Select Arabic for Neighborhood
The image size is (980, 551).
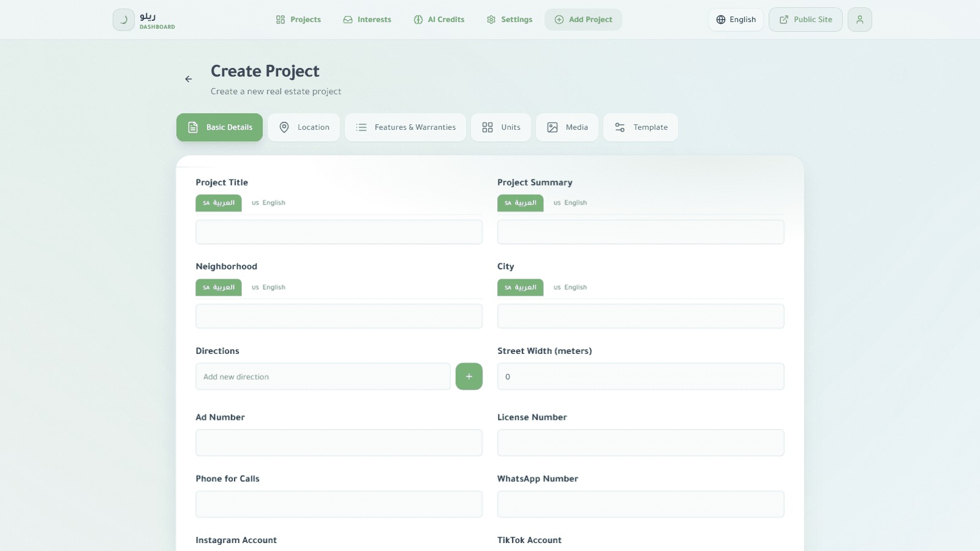click(x=219, y=287)
